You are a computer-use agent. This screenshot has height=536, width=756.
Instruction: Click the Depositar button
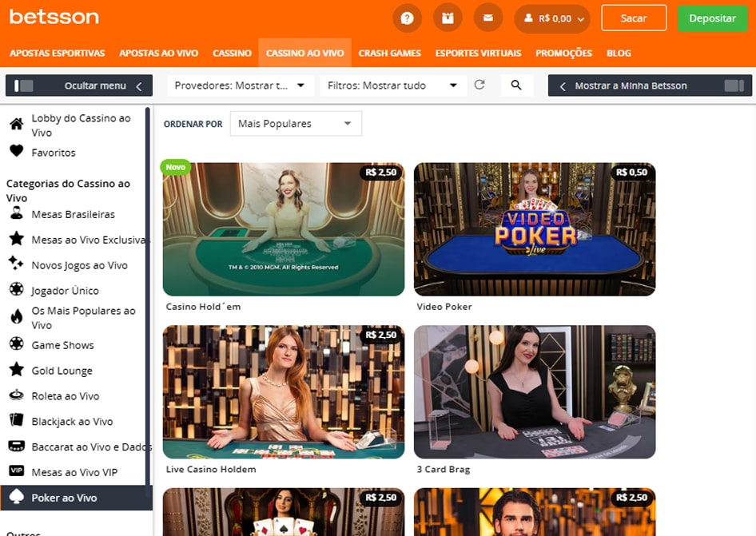pyautogui.click(x=711, y=18)
